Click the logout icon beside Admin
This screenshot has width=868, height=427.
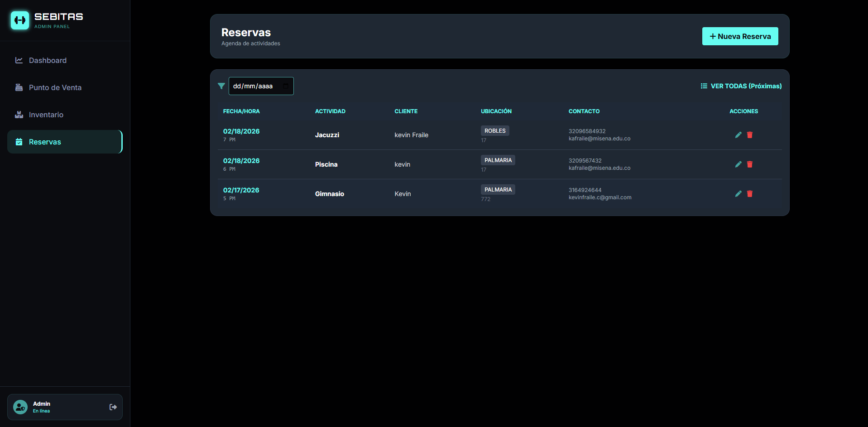coord(113,407)
